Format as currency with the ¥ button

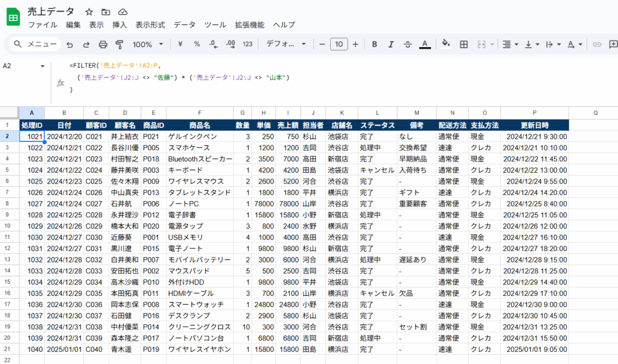point(180,44)
